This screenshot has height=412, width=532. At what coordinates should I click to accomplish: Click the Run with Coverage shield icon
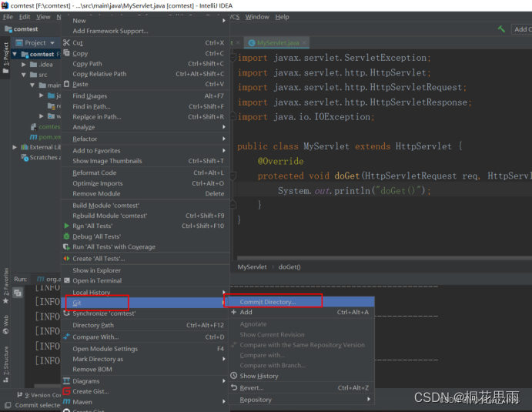(x=66, y=246)
